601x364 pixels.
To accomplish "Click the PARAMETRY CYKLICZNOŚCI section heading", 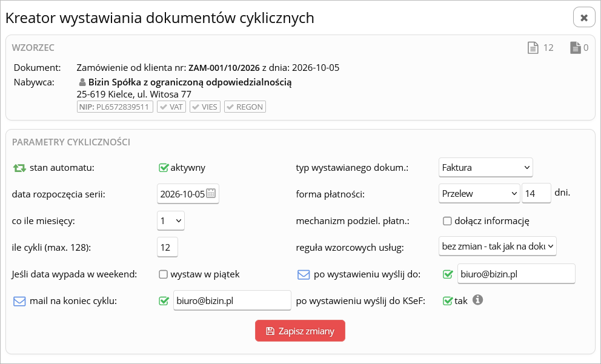I will [x=71, y=142].
